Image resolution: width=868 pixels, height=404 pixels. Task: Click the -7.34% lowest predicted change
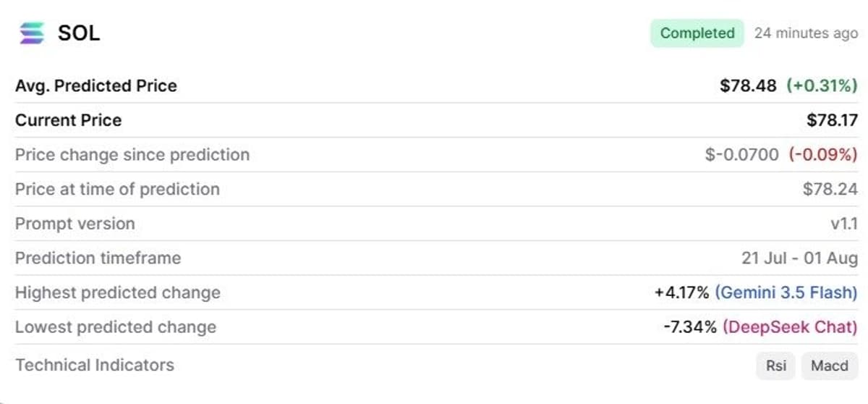pyautogui.click(x=690, y=327)
